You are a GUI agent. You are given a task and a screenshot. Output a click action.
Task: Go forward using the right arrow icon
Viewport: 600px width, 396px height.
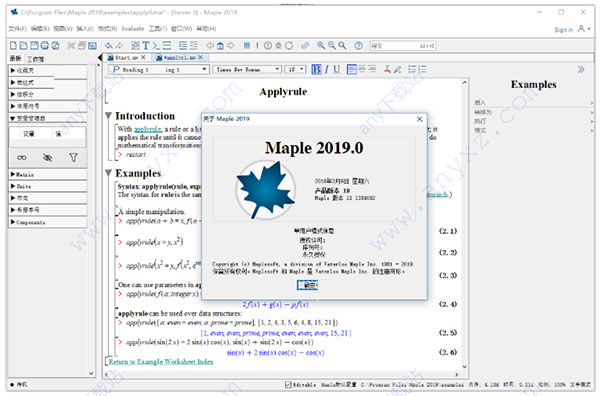pyautogui.click(x=231, y=46)
